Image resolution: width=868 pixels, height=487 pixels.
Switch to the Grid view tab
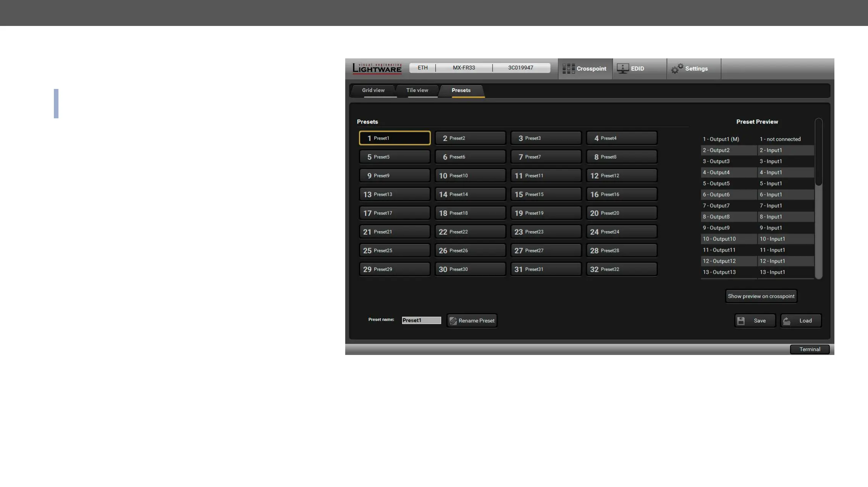[373, 90]
